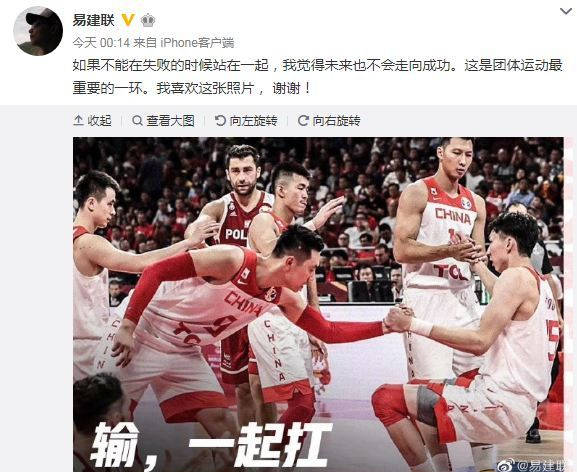The image size is (577, 472).
Task: Click the 易建联 profile avatar
Action: coord(38,31)
